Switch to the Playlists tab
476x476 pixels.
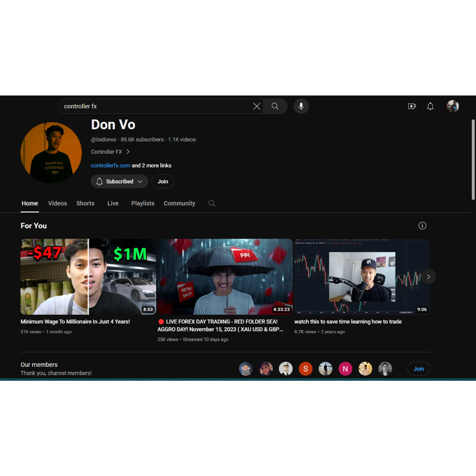click(143, 204)
